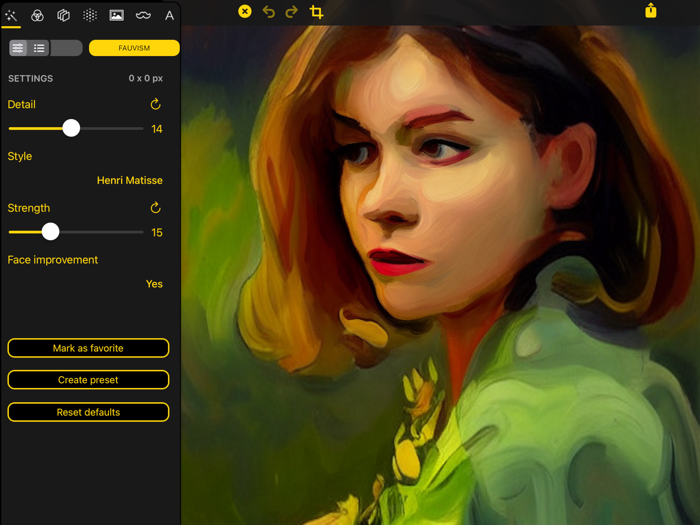Switch to list view mode

coord(39,48)
